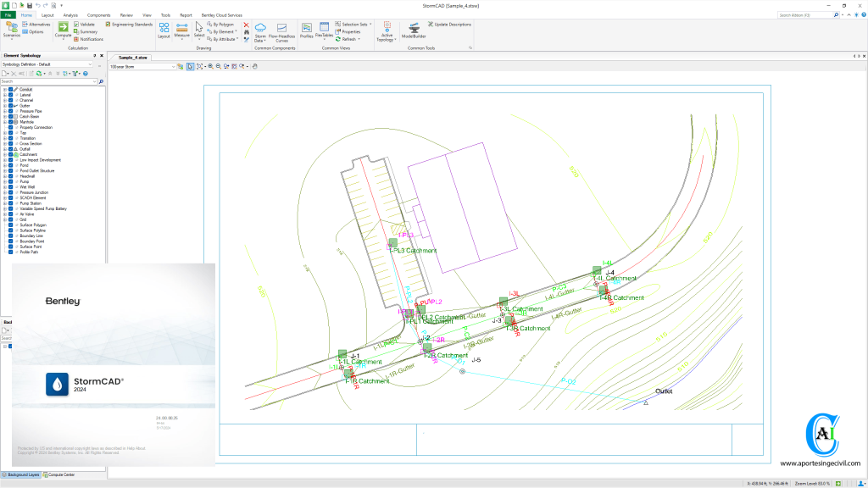The height and width of the screenshot is (488, 868).
Task: Disable the Manhole layer checkbox
Action: point(10,122)
